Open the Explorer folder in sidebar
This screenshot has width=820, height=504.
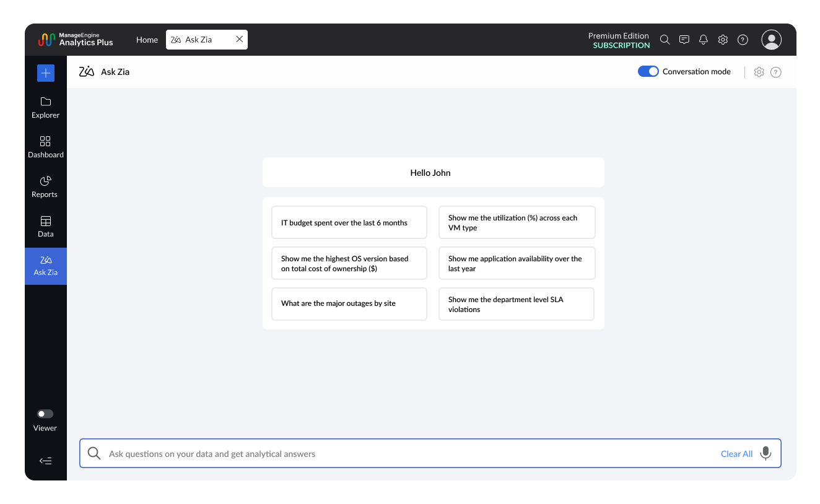coord(46,108)
